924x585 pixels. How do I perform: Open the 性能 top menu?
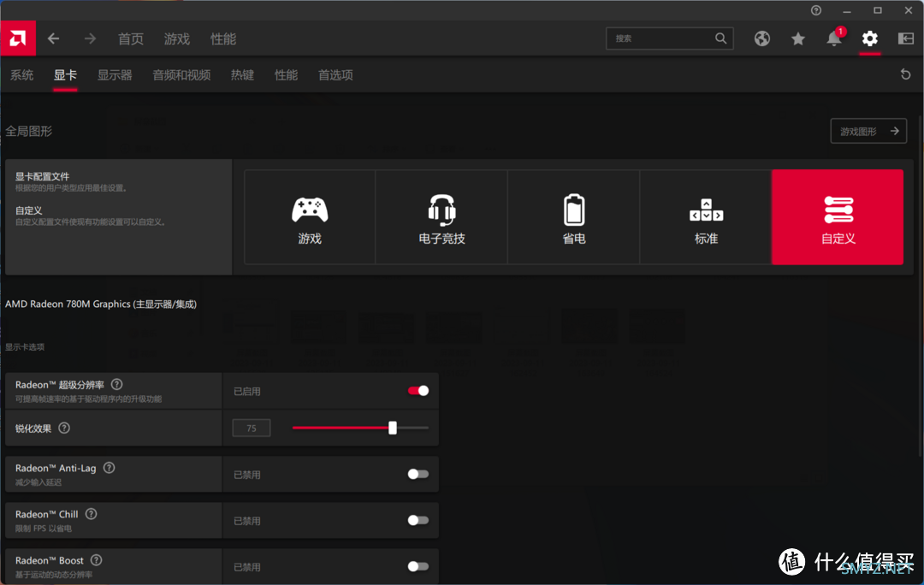[x=223, y=38]
